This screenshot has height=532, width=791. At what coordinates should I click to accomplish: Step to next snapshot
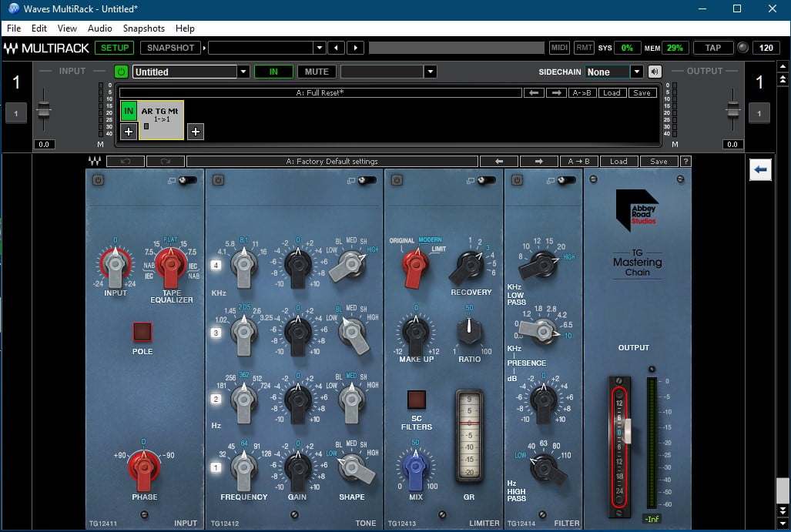[356, 48]
